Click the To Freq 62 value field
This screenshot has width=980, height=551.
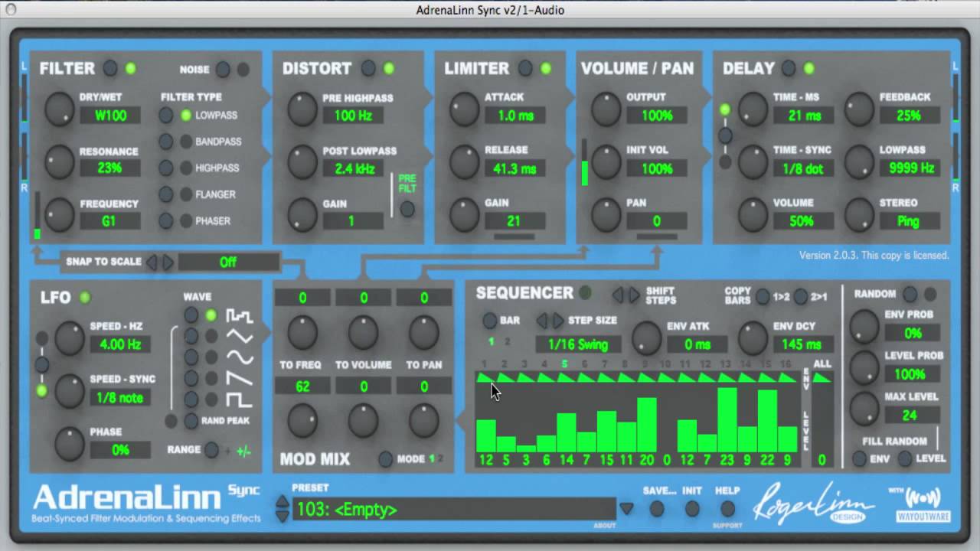(302, 387)
